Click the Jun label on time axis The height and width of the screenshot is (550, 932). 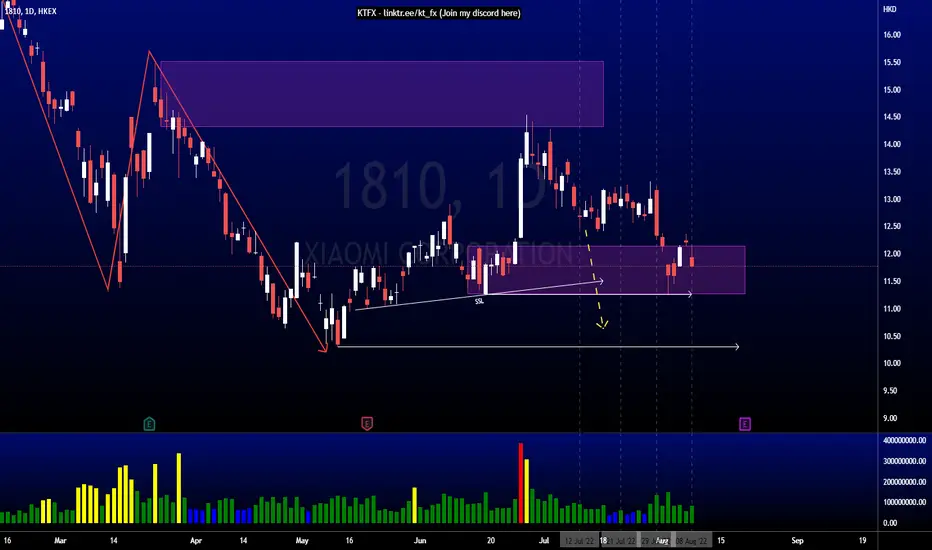click(x=420, y=540)
